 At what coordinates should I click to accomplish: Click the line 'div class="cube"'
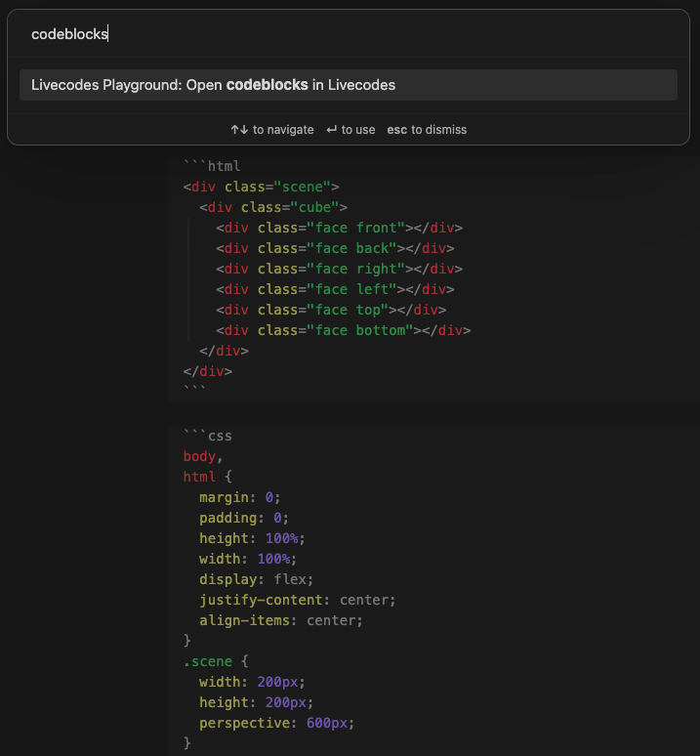[x=273, y=207]
